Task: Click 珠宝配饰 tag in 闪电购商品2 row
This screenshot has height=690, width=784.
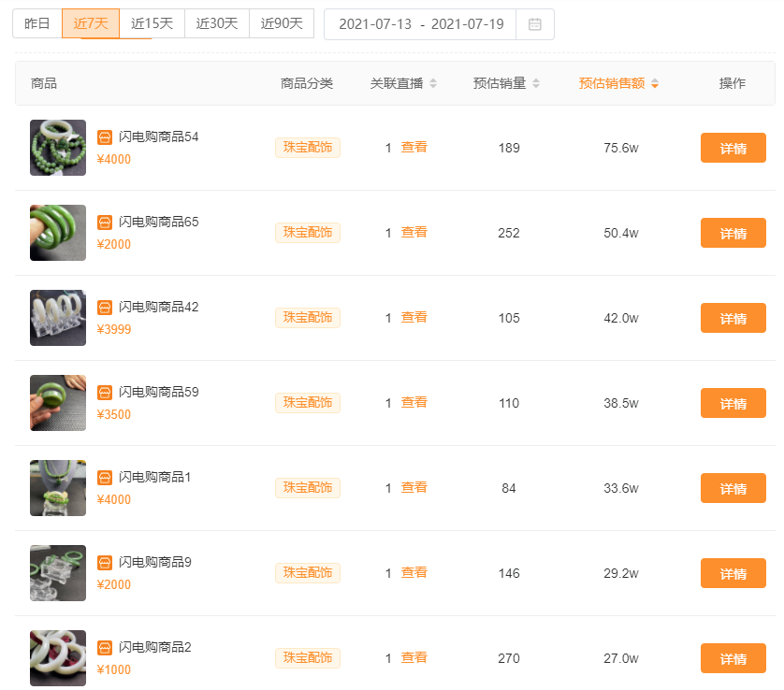Action: coord(308,658)
